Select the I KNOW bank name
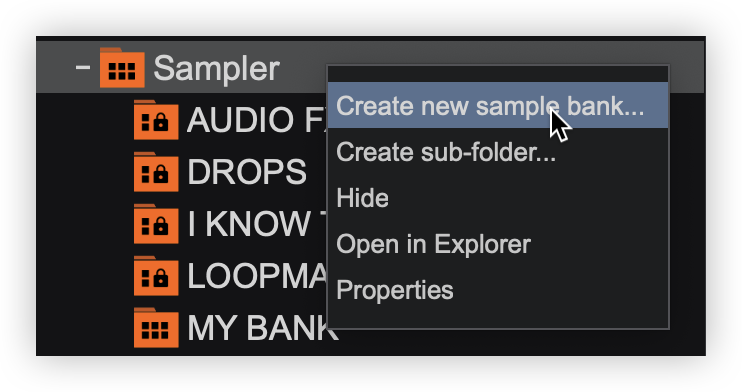 [x=257, y=223]
